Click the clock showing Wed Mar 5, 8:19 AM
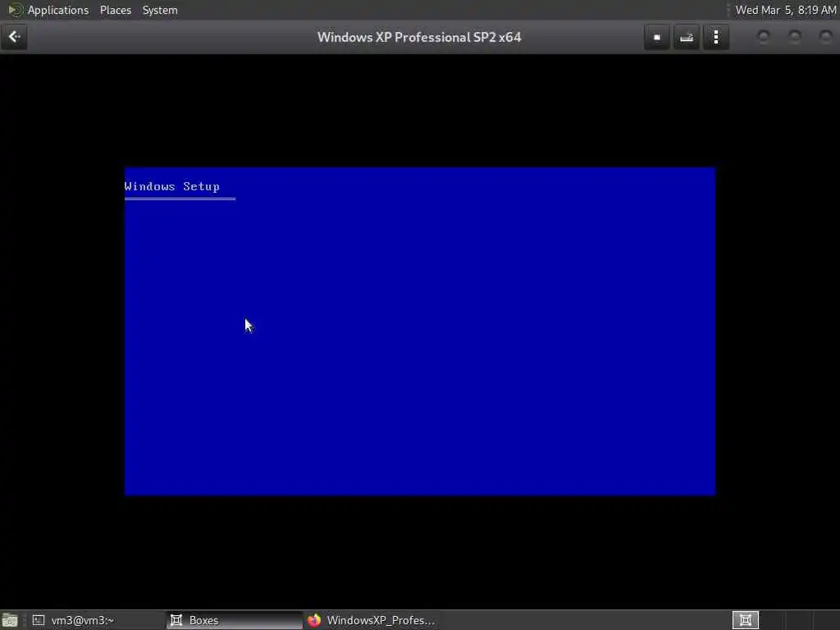 coord(785,10)
